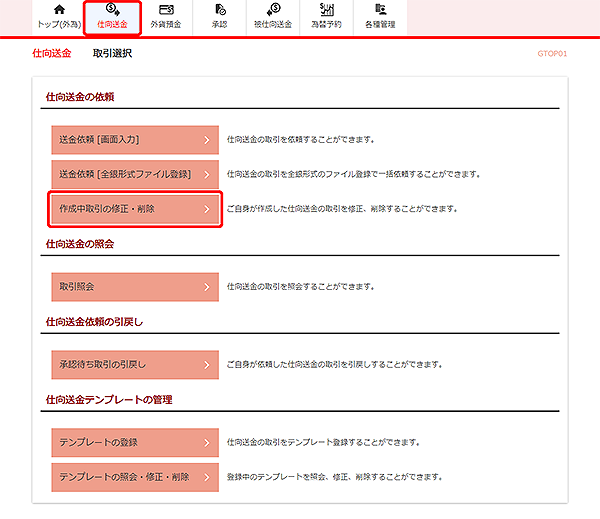Click description 仕向送金の取引を依頼することができます。
The height and width of the screenshot is (519, 600).
pyautogui.click(x=301, y=140)
